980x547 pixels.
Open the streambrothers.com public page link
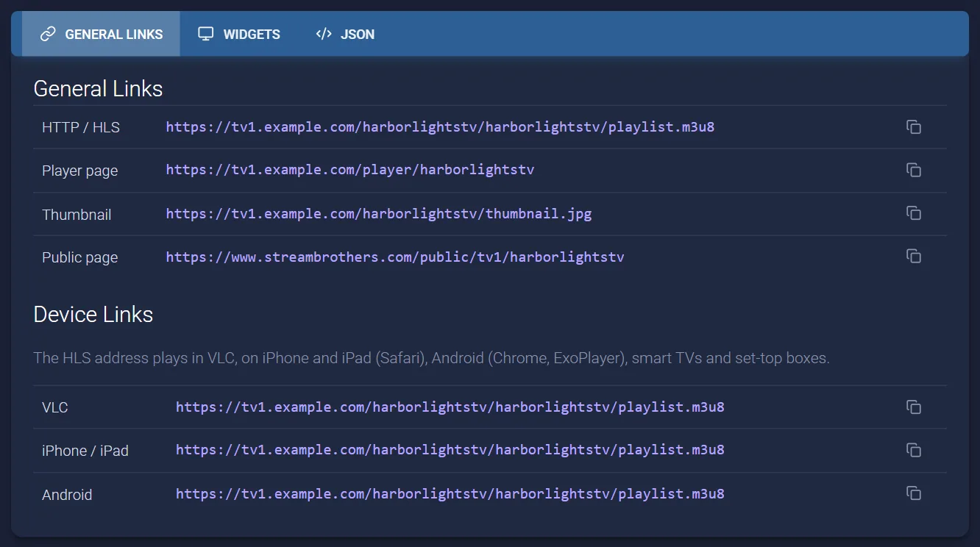point(395,257)
